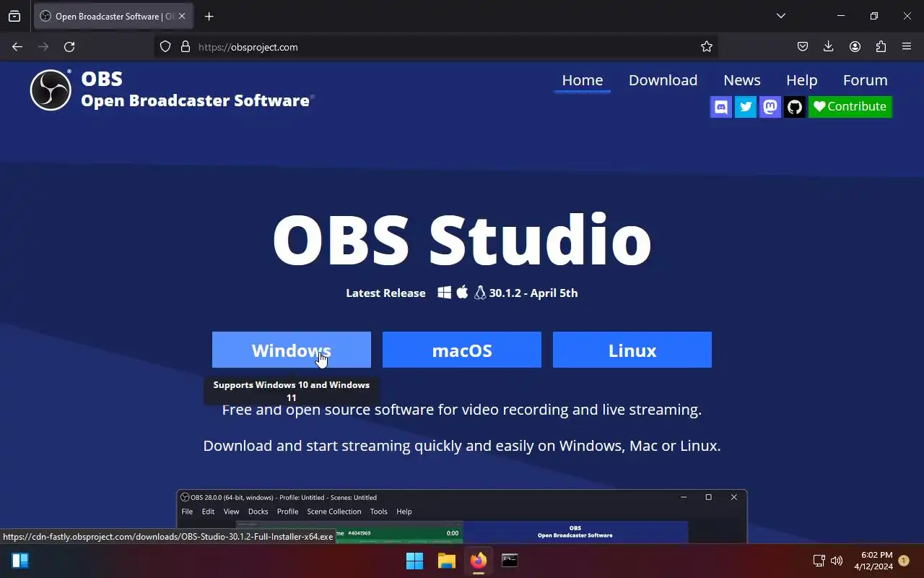The height and width of the screenshot is (578, 924).
Task: Click the OBS 28.0.0 screenshot preview
Action: pyautogui.click(x=462, y=516)
